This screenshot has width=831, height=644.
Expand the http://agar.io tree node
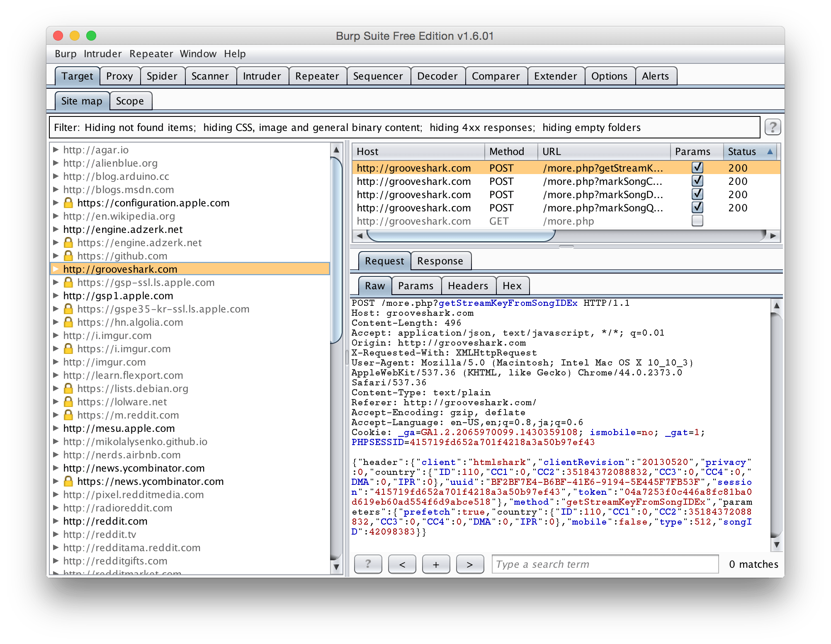(x=56, y=150)
